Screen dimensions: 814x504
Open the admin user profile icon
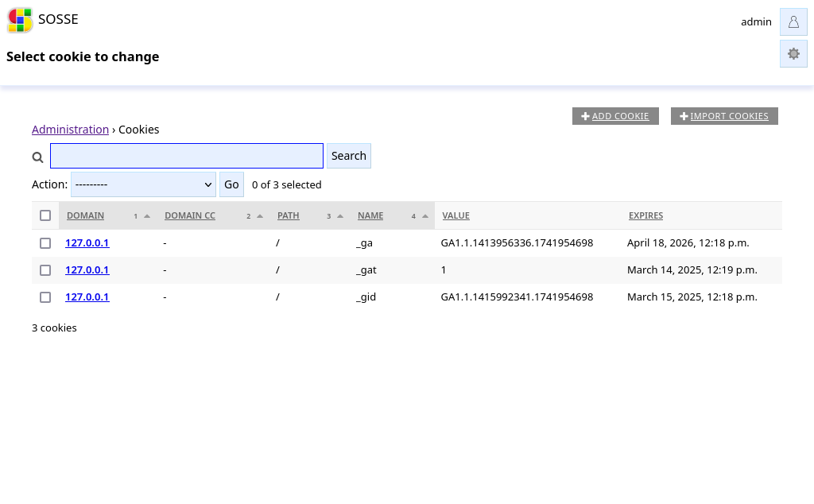pyautogui.click(x=793, y=21)
